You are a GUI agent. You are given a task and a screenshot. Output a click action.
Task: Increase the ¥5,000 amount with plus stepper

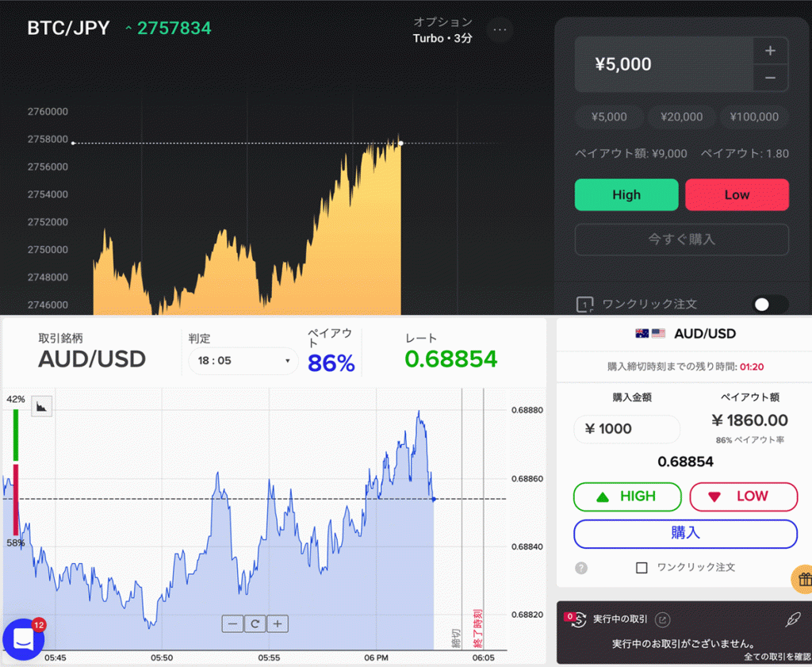tap(770, 52)
